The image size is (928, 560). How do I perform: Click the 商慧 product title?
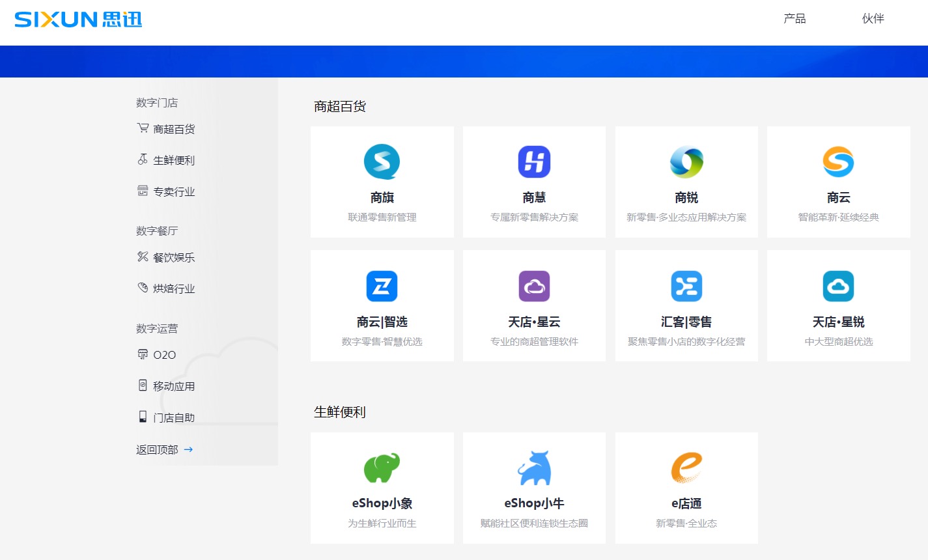click(534, 197)
